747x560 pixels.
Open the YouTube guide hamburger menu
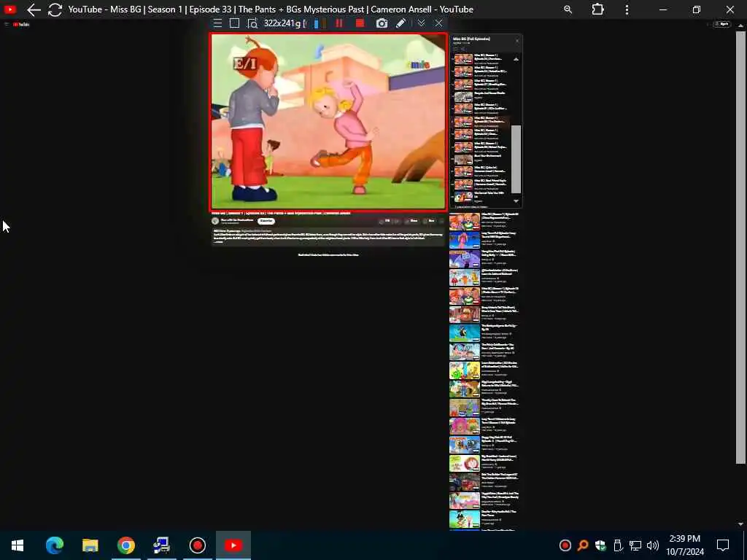point(7,24)
